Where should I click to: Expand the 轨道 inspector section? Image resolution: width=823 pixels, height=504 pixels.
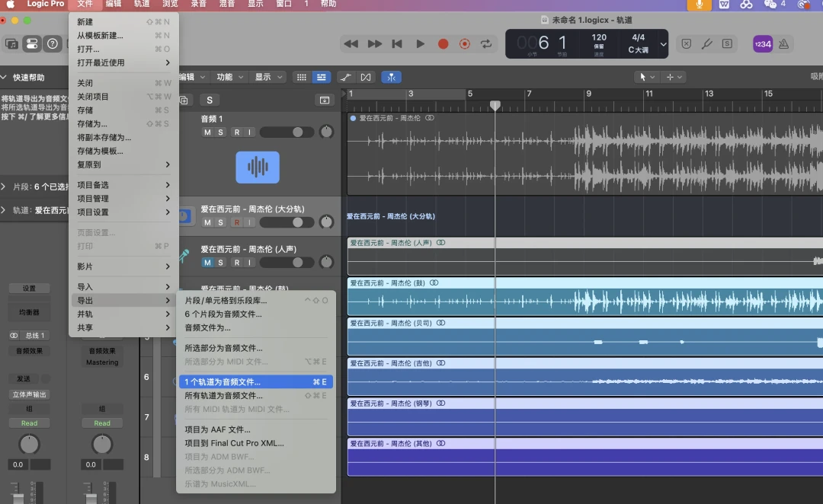[x=4, y=210]
